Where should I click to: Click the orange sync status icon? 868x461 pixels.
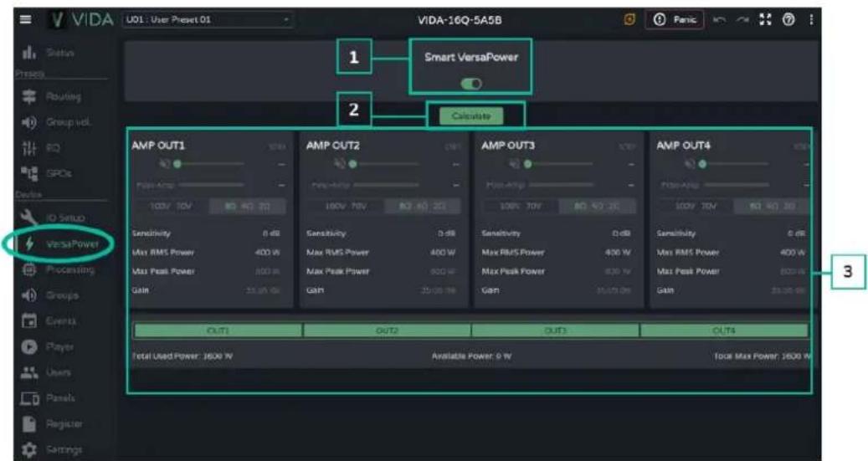click(x=629, y=19)
